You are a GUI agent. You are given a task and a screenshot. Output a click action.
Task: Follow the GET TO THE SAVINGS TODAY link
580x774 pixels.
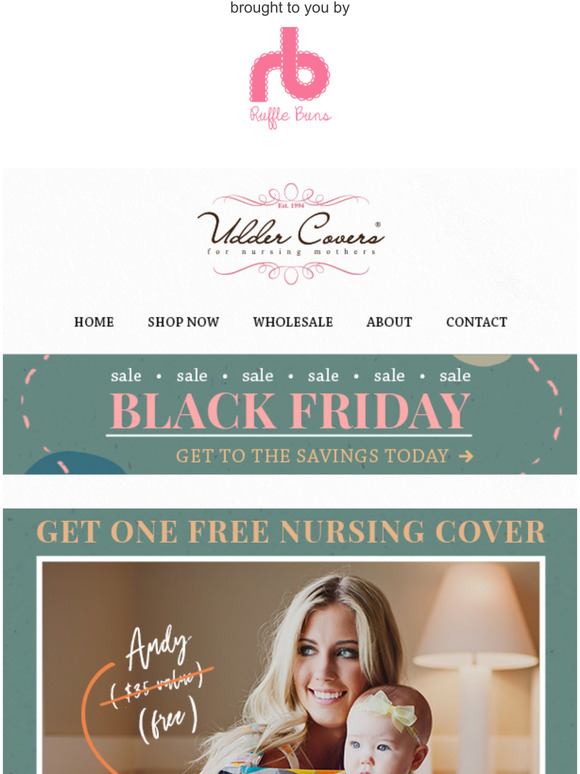(312, 456)
